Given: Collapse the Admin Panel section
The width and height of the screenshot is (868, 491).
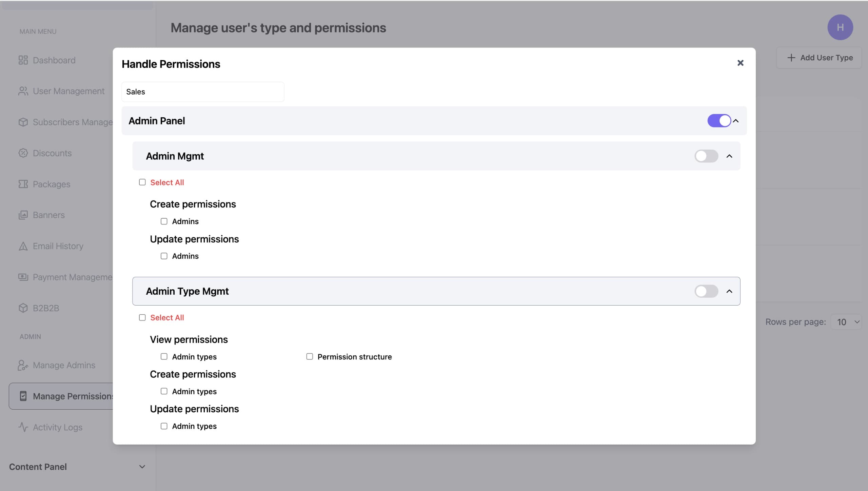Looking at the screenshot, I should (x=736, y=120).
